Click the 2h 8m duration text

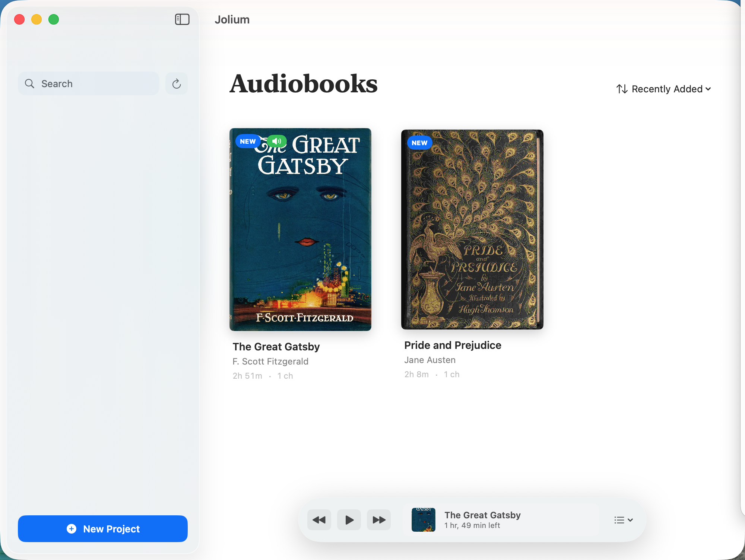(x=416, y=375)
